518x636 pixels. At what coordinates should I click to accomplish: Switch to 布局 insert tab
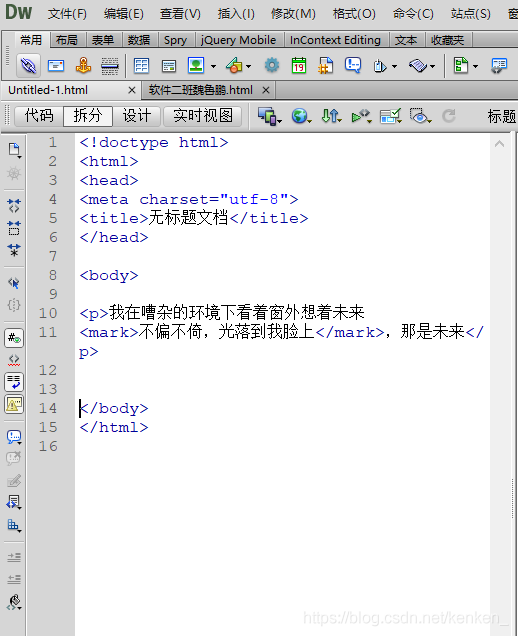click(x=67, y=40)
